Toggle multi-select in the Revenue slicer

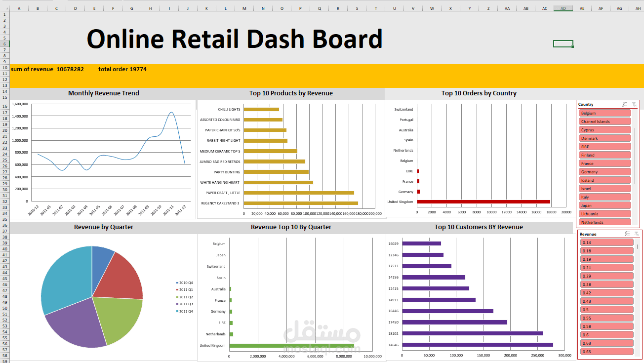coord(627,234)
